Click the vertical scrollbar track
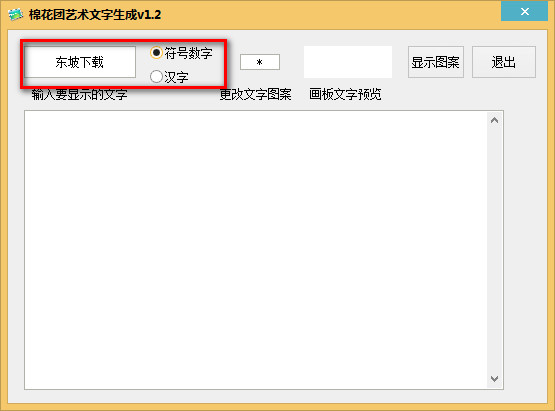This screenshot has height=411, width=555. click(494, 250)
